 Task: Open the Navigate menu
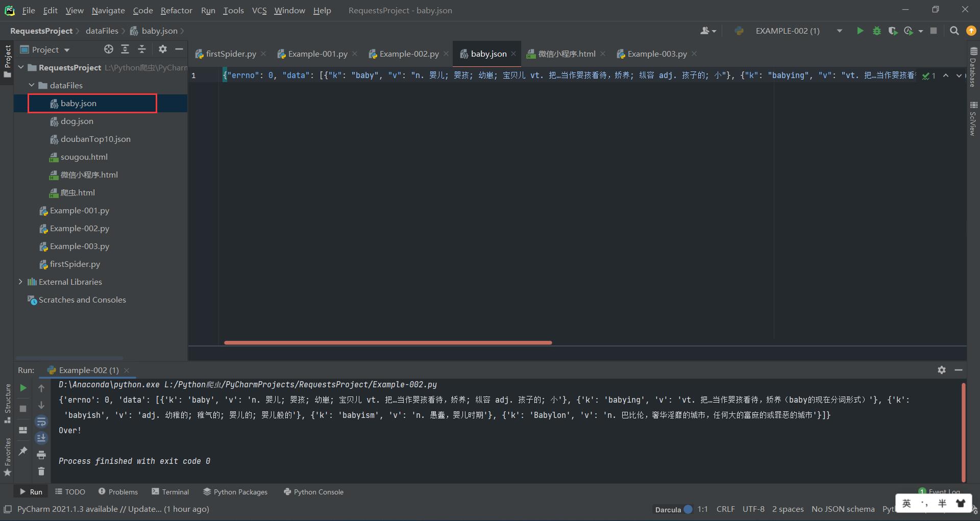pyautogui.click(x=108, y=10)
